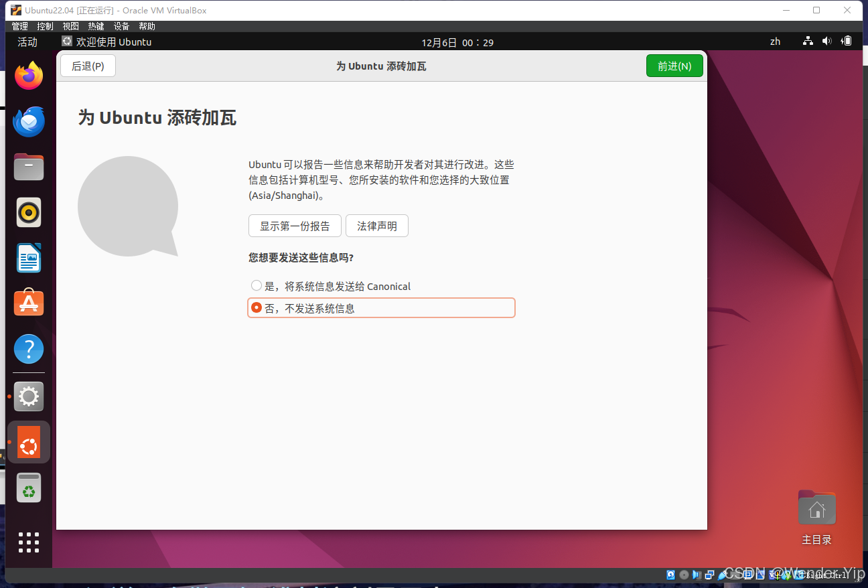
Task: Click the VirtualBox network status icon
Action: click(x=709, y=575)
